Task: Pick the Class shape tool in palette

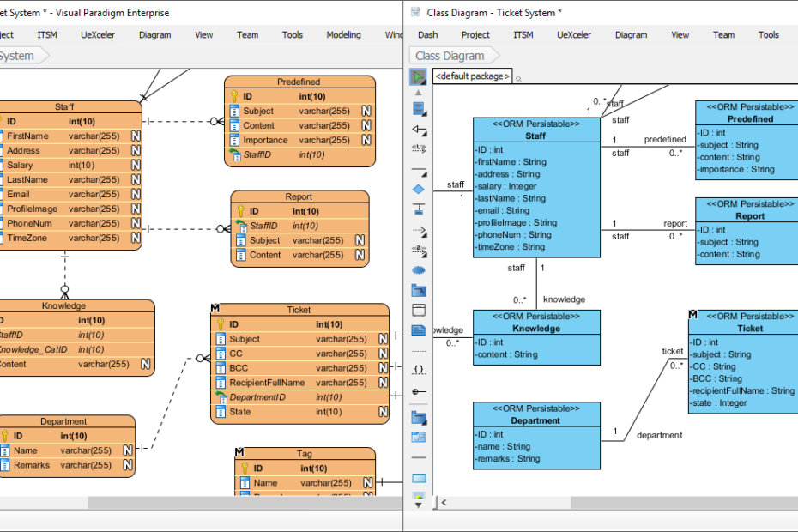Action: (x=418, y=109)
